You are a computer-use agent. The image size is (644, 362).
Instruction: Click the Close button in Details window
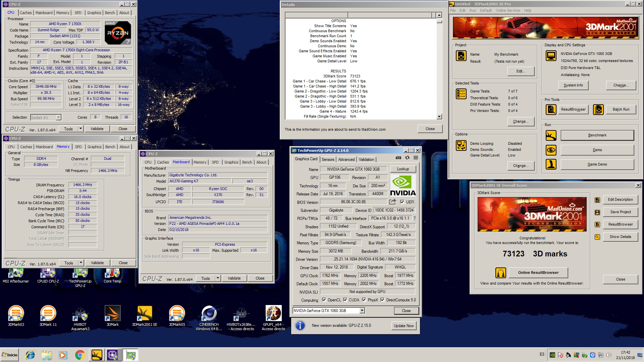click(x=430, y=129)
